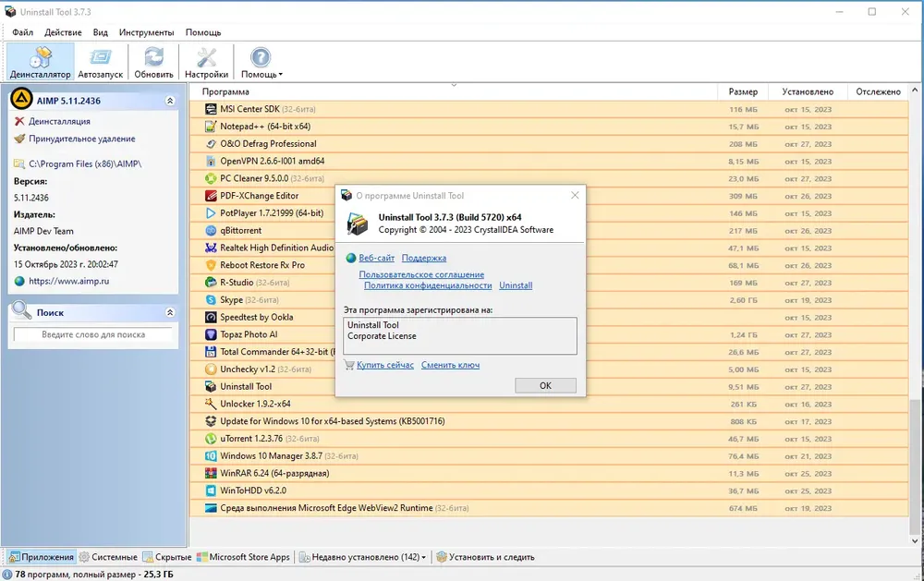Select Update for Windows 10 (KB5001716) row
Viewport: 924px width, 581px height.
click(549, 421)
